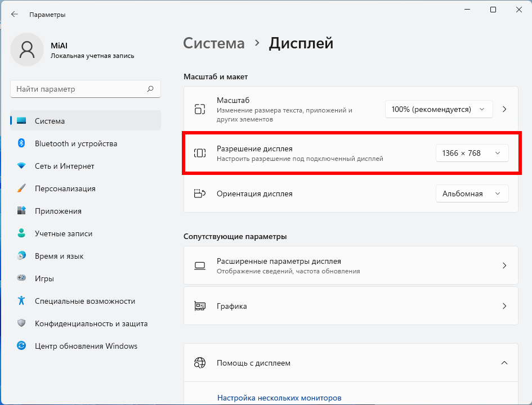This screenshot has width=532, height=405.
Task: Open Учетные записи settings
Action: 63,233
